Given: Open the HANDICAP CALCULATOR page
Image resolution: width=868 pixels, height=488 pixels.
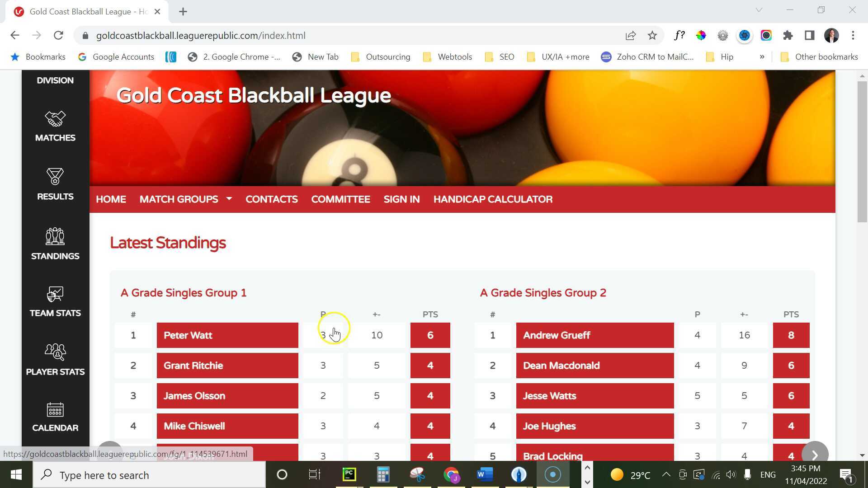Looking at the screenshot, I should 493,199.
